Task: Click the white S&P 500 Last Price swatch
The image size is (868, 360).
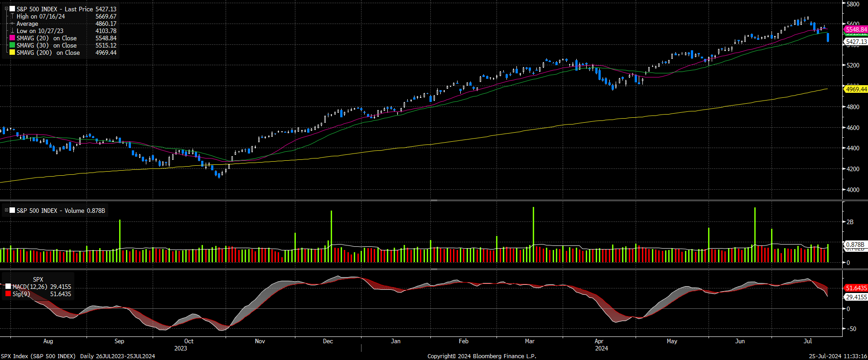Action: [x=12, y=9]
